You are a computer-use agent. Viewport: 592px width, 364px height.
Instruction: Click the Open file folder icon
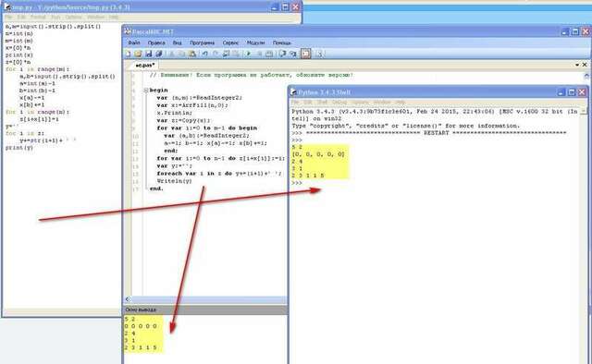click(x=138, y=54)
